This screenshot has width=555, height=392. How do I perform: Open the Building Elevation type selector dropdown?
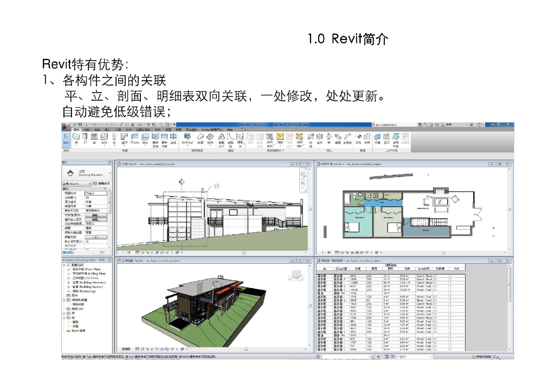pyautogui.click(x=110, y=173)
